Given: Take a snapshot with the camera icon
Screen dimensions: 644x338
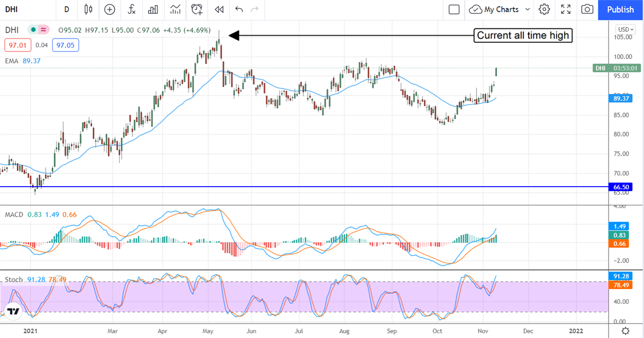Looking at the screenshot, I should coord(588,9).
